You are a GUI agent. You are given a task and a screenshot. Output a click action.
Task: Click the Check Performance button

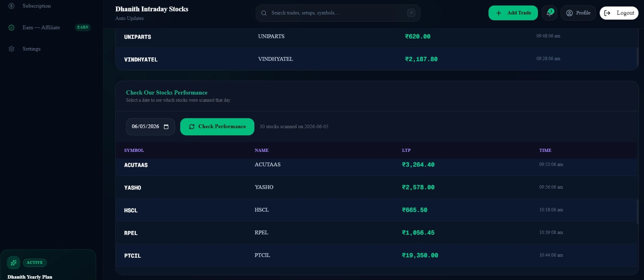[217, 127]
